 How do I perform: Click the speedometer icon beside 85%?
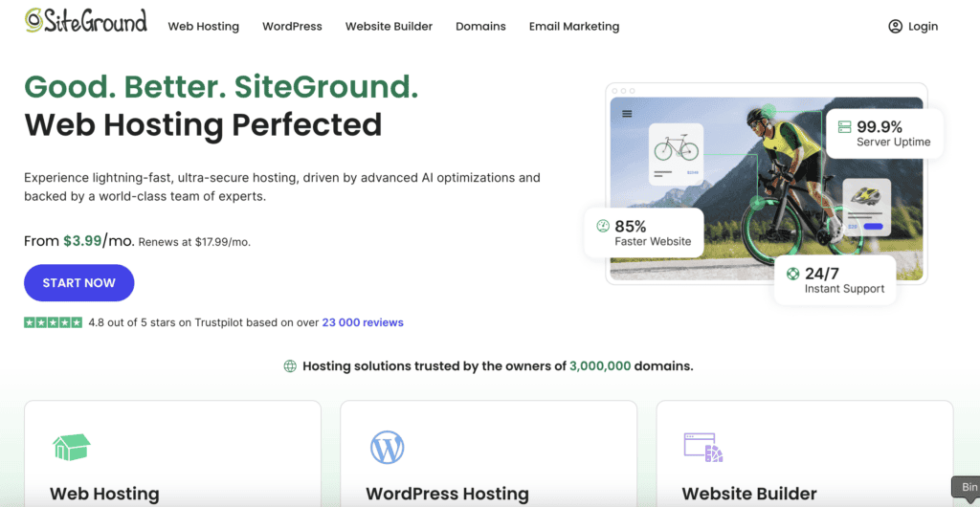[x=603, y=226]
